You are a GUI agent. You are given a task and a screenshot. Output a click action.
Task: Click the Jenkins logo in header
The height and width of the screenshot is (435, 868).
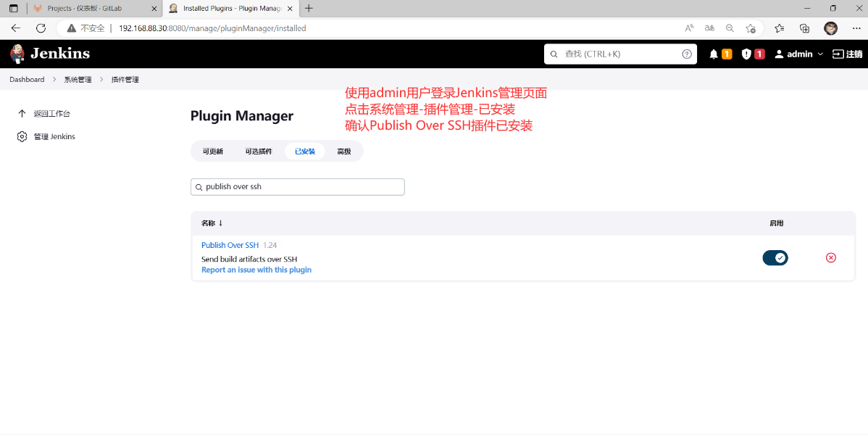pos(50,54)
